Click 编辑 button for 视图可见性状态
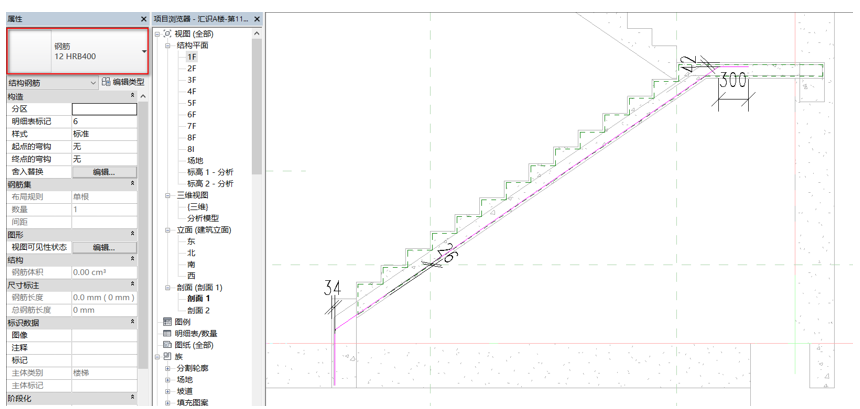This screenshot has width=860, height=409. [103, 247]
